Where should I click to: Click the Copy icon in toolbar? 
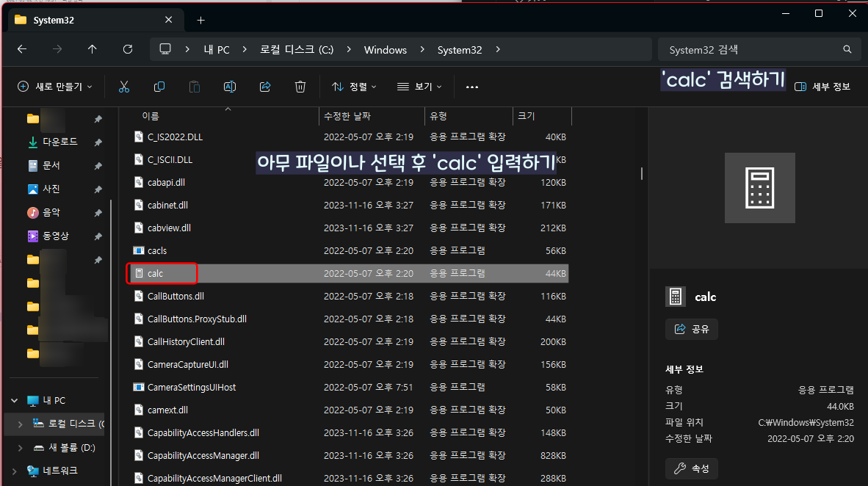[159, 87]
